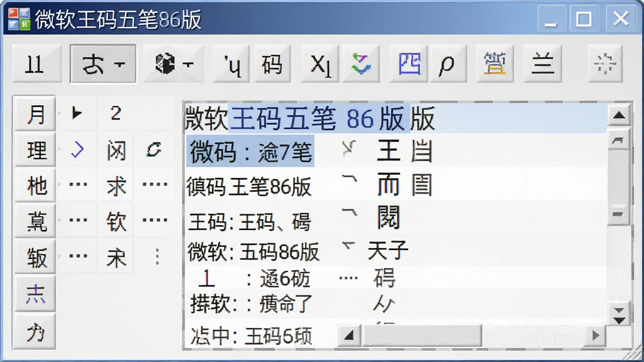This screenshot has width=644, height=362.
Task: Click the 月 button in the left column
Action: (x=35, y=114)
